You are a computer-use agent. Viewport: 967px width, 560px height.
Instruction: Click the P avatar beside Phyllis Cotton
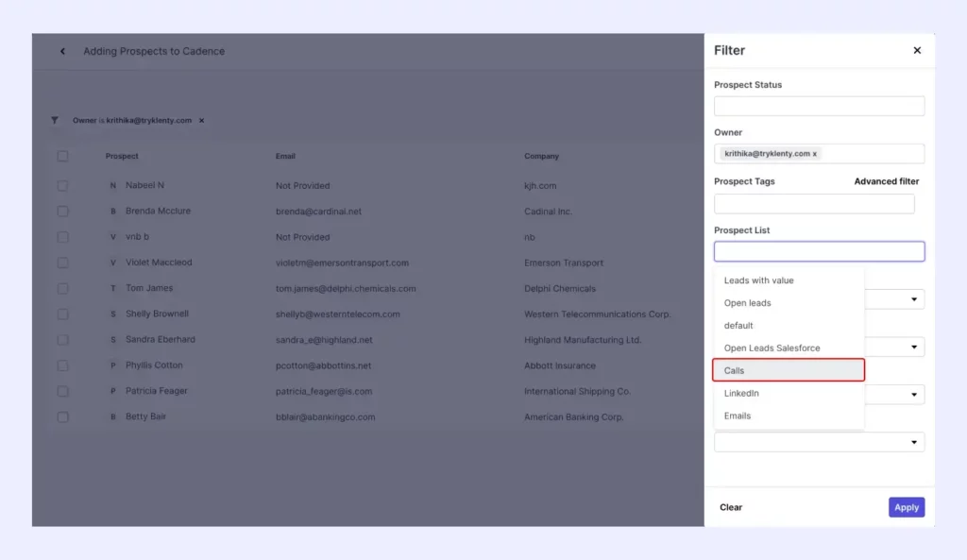pos(113,365)
